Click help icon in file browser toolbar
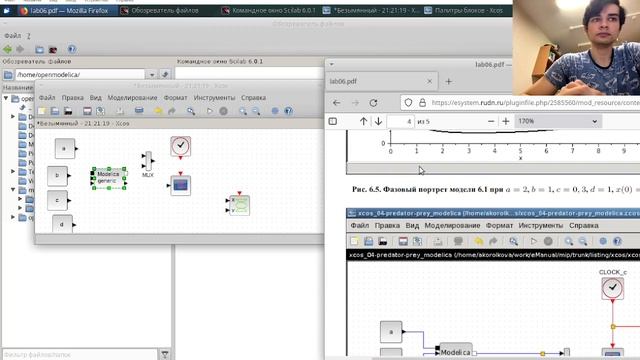 (x=72, y=49)
